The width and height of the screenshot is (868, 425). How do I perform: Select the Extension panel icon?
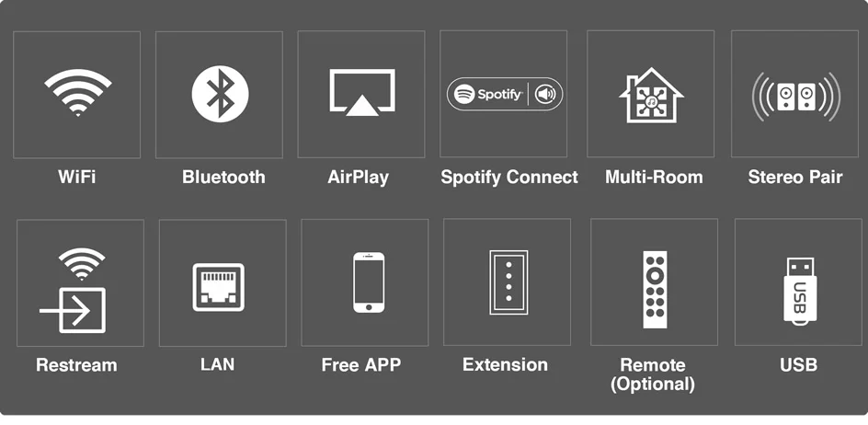point(508,281)
